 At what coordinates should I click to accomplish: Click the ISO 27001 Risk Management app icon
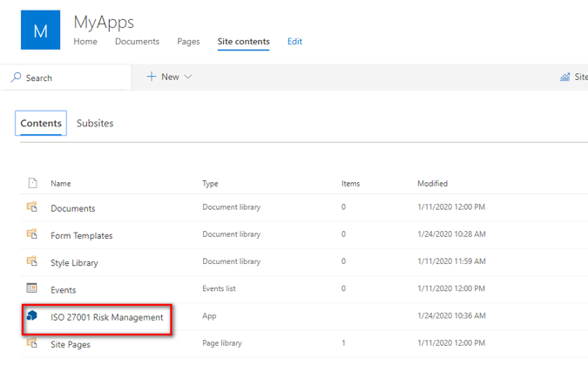32,315
